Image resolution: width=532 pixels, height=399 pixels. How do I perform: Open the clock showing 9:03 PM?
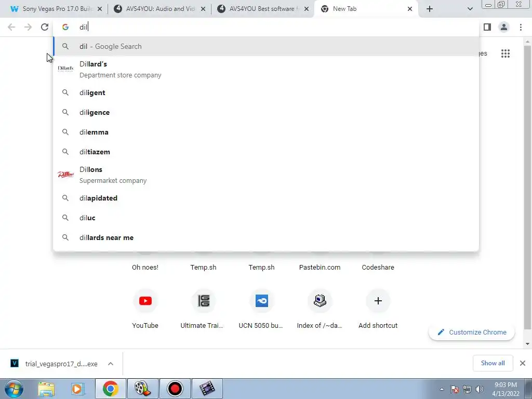(x=506, y=389)
